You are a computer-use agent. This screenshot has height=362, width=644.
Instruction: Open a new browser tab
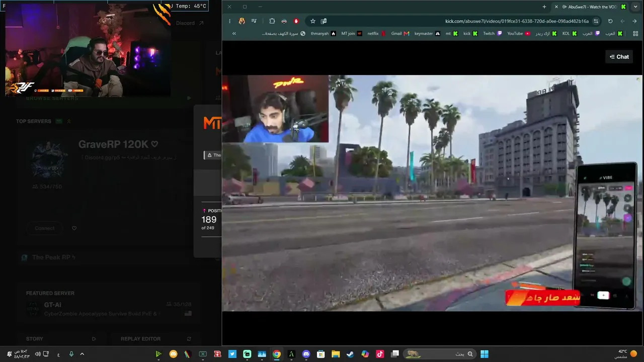pyautogui.click(x=544, y=7)
